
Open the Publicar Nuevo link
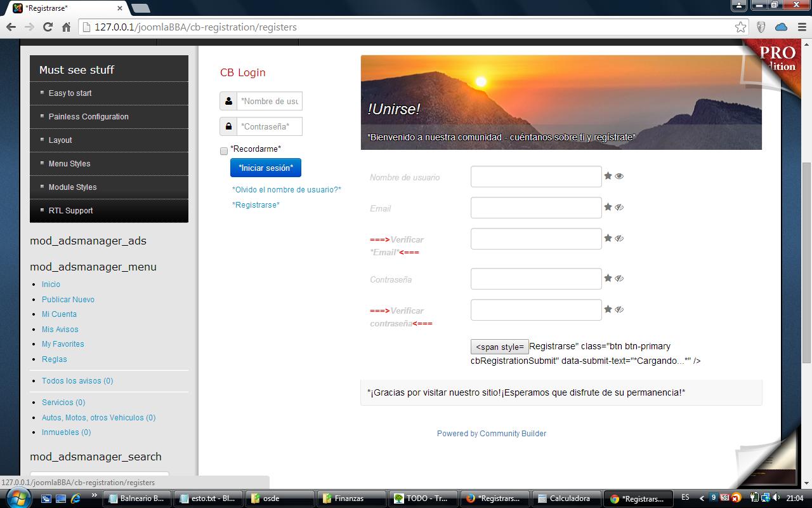68,300
